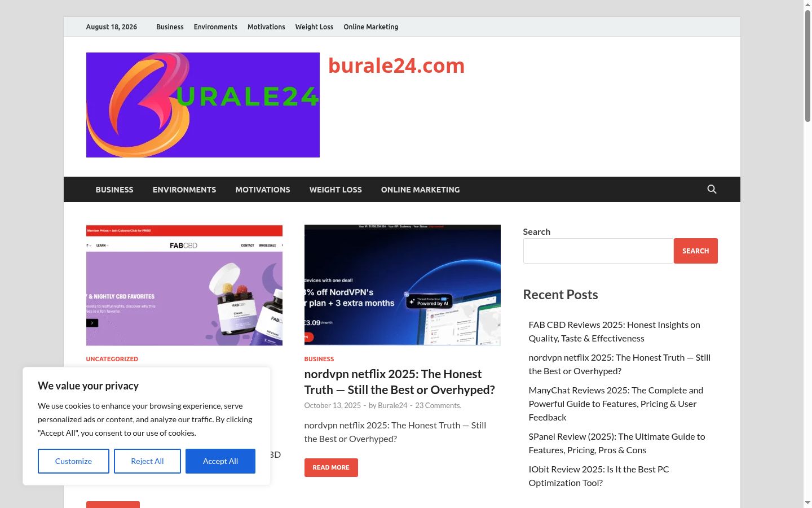Select ENVIRONMENTS in the dark navigation menu
The width and height of the screenshot is (812, 508).
coord(184,190)
